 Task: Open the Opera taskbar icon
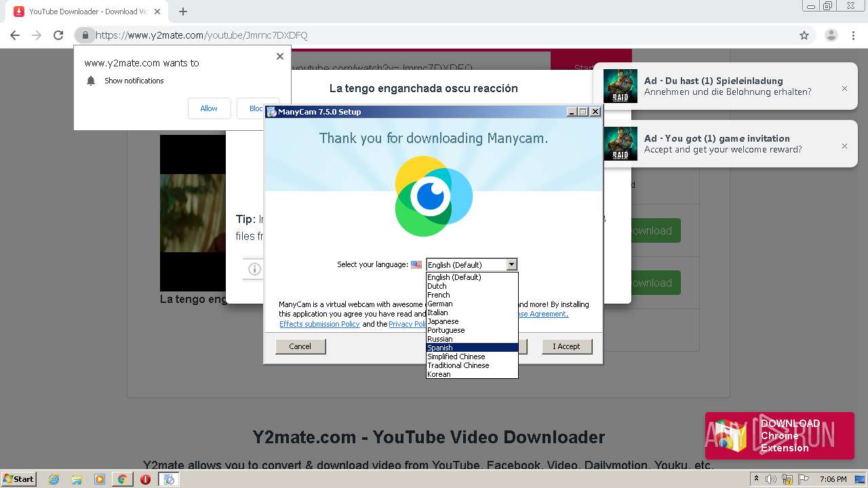pos(145,479)
